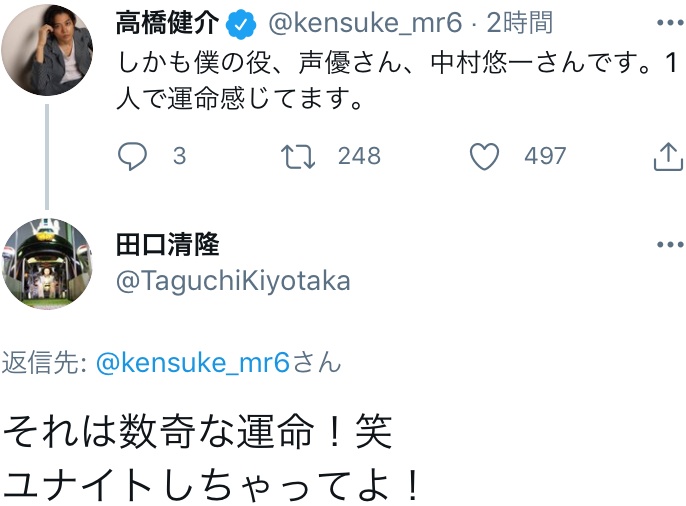The image size is (686, 506).
Task: Open 高橋健介's profile picture
Action: tap(46, 50)
